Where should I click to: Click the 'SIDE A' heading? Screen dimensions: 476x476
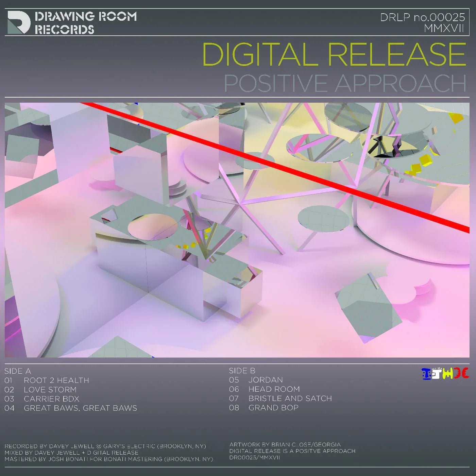pyautogui.click(x=18, y=371)
